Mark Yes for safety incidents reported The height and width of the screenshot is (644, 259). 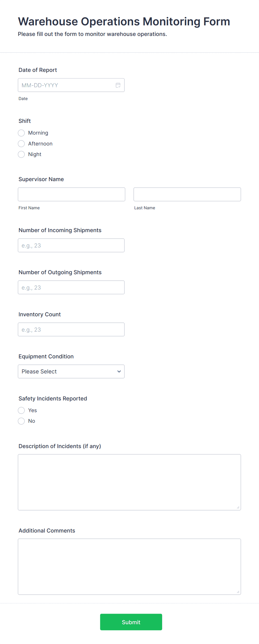click(21, 410)
